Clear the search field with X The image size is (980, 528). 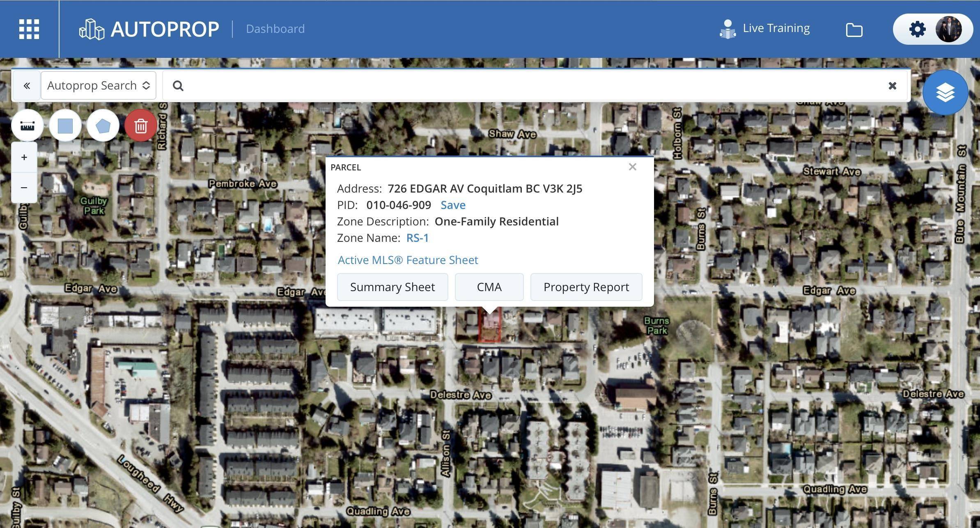(x=892, y=85)
